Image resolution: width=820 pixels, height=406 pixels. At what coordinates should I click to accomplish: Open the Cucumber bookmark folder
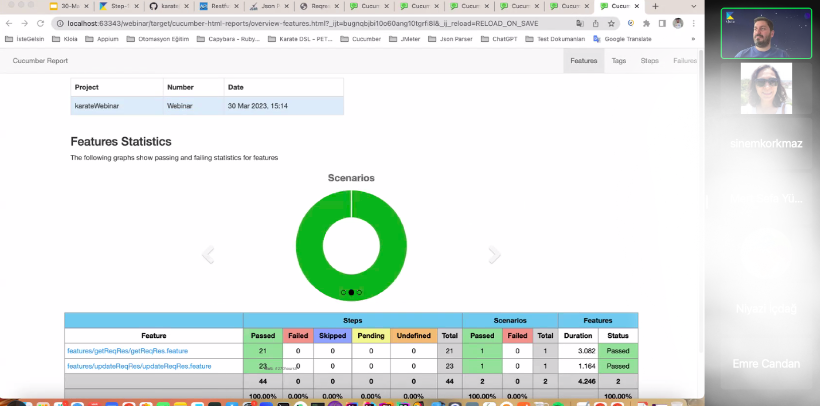click(360, 39)
